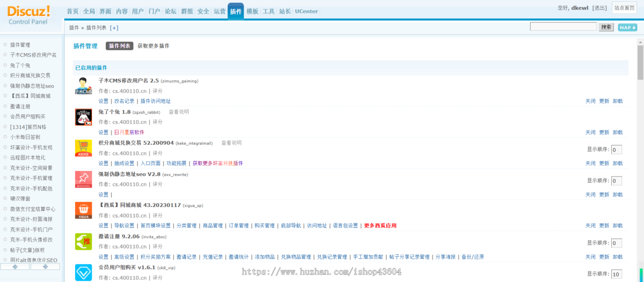Click 日月星辰软件 link under 兔了个兔
The width and height of the screenshot is (644, 282).
click(x=129, y=132)
